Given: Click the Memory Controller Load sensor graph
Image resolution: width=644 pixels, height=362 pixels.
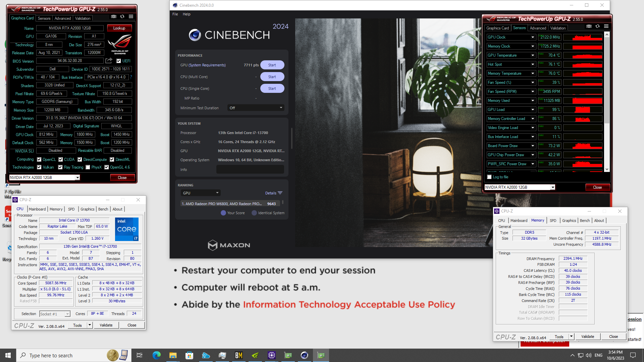Looking at the screenshot, I should [583, 119].
